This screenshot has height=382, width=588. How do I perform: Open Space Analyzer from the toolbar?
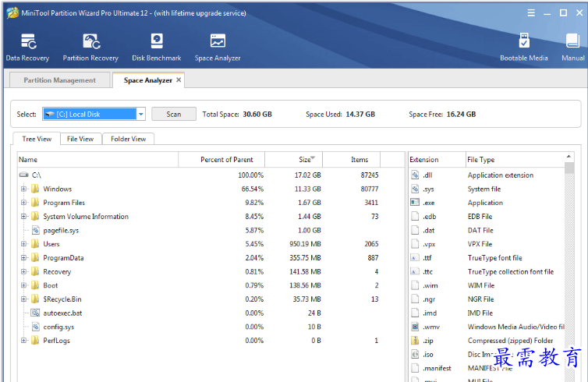tap(218, 48)
